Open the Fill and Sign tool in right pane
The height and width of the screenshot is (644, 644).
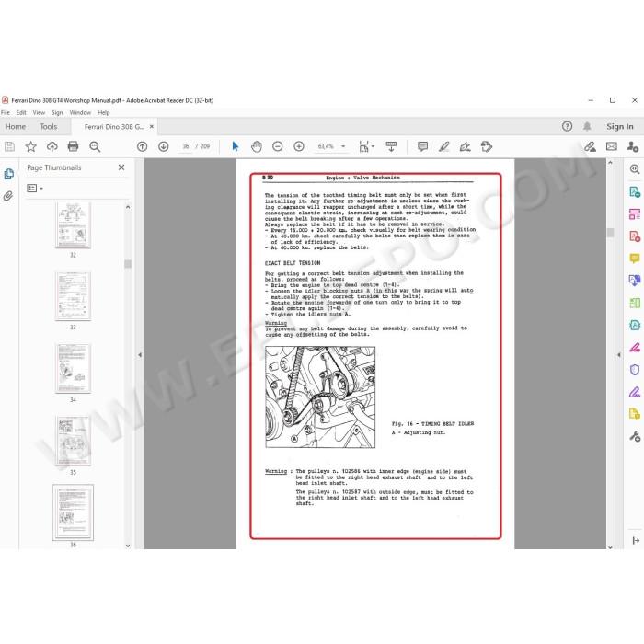[635, 391]
